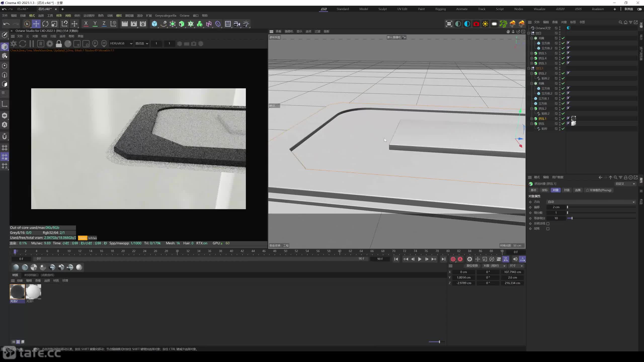The image size is (644, 362).
Task: Open the Deformer object icon
Action: click(218, 24)
